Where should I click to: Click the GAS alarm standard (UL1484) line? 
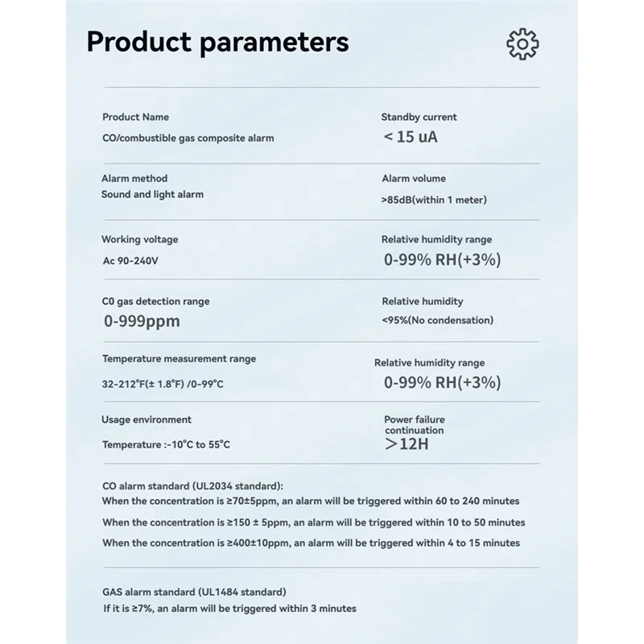(x=194, y=592)
